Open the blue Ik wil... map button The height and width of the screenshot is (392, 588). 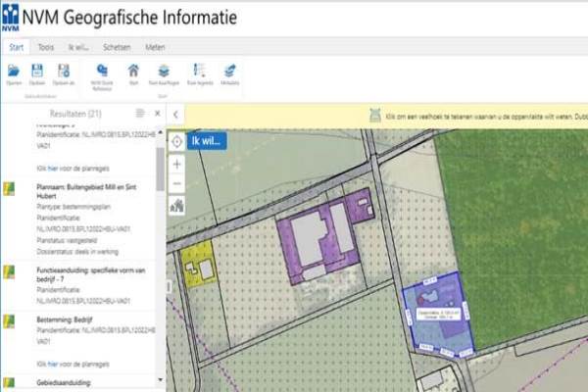coord(207,141)
